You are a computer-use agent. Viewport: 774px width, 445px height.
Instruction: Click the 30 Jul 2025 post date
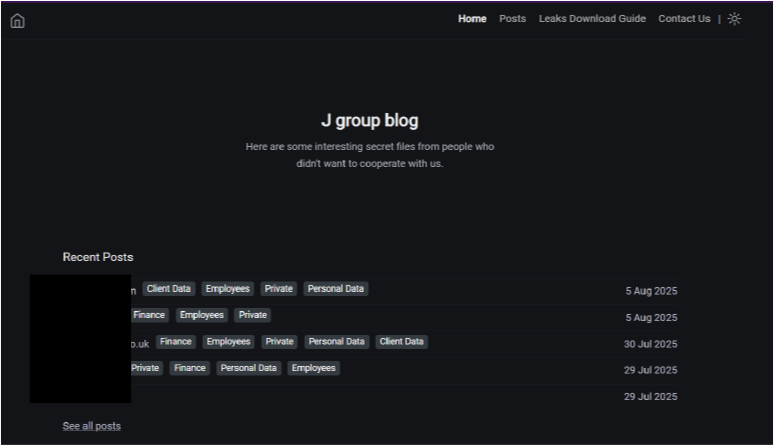point(650,344)
